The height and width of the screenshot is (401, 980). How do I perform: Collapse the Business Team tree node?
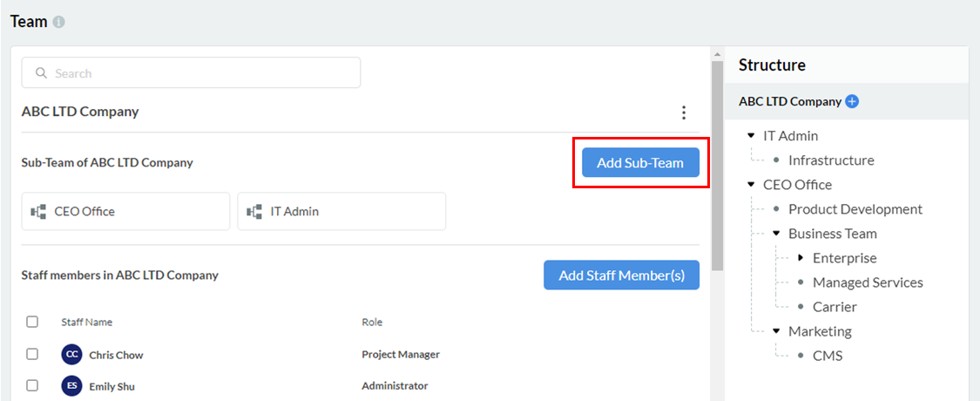point(776,234)
